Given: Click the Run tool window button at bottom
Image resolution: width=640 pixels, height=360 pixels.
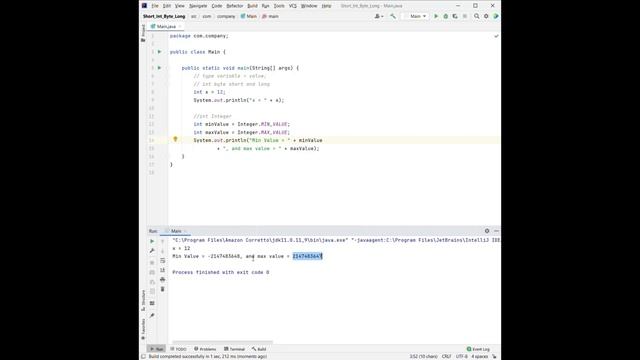Looking at the screenshot, I should click(156, 349).
